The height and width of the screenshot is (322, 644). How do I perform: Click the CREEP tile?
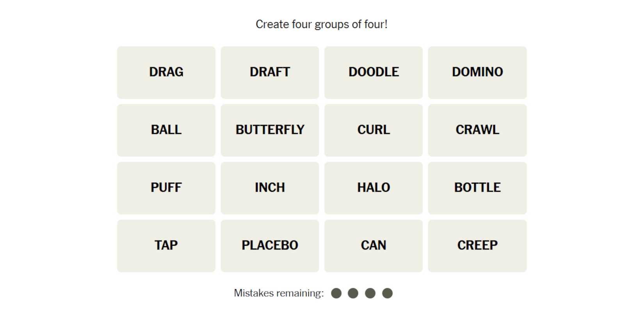click(477, 246)
